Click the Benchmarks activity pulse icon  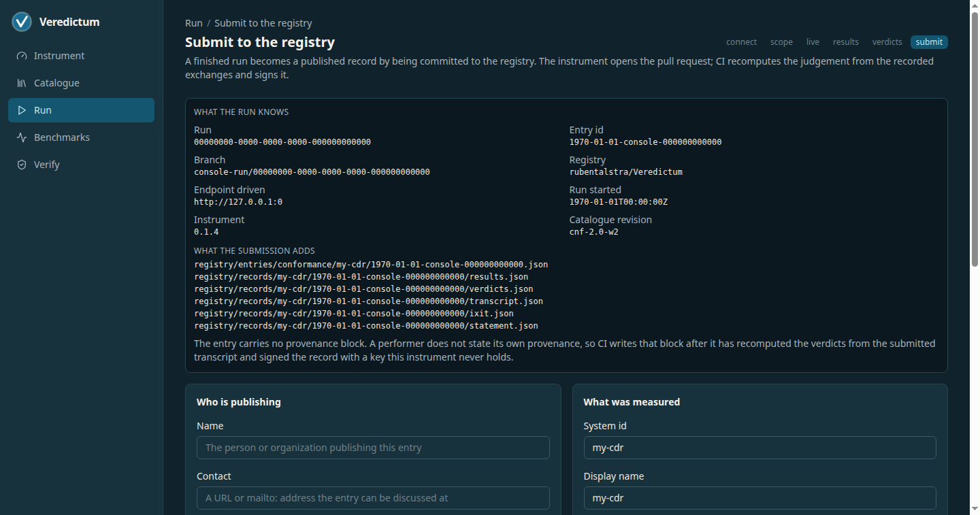[x=22, y=137]
